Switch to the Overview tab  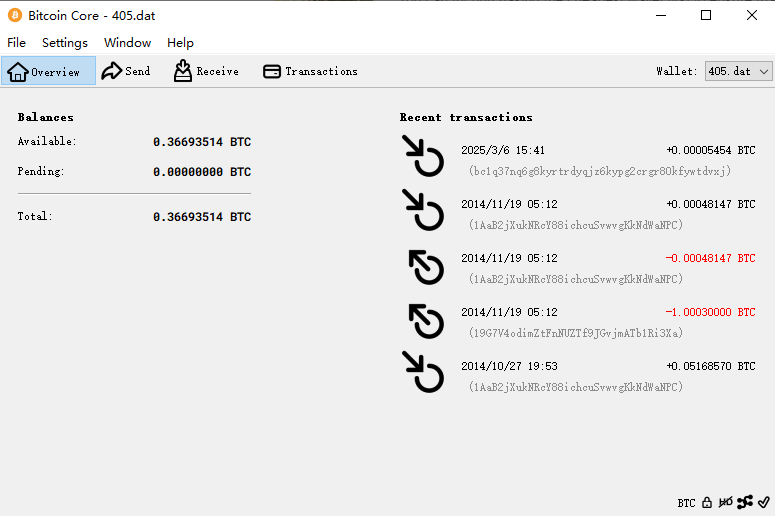[x=48, y=71]
